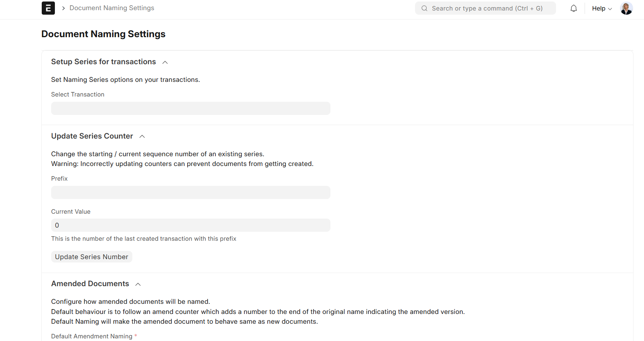This screenshot has width=644, height=341.
Task: Click the Amended Documents heading
Action: (x=90, y=284)
